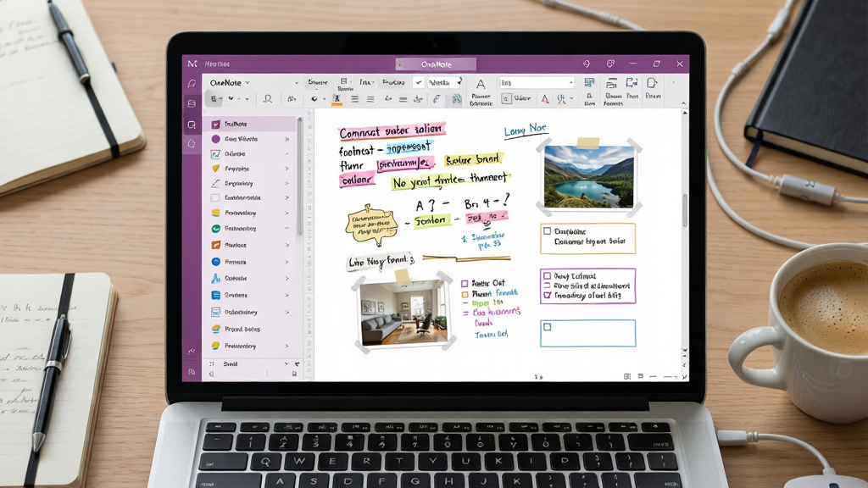Select the living room photo on the page
868x488 pixels.
point(404,312)
